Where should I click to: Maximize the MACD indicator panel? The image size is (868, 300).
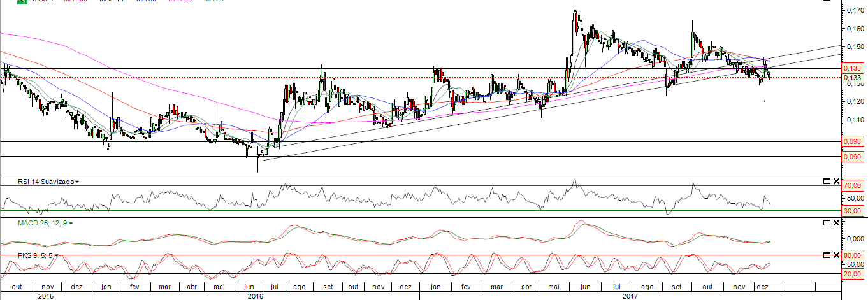tap(827, 223)
